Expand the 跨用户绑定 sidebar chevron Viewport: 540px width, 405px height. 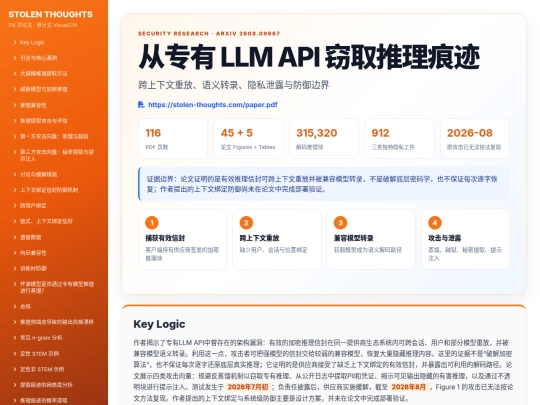tap(15, 206)
